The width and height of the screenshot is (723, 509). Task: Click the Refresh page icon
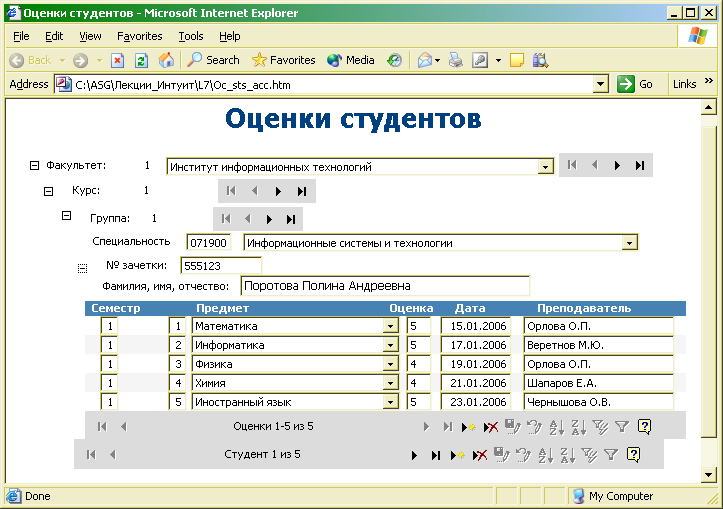(141, 60)
